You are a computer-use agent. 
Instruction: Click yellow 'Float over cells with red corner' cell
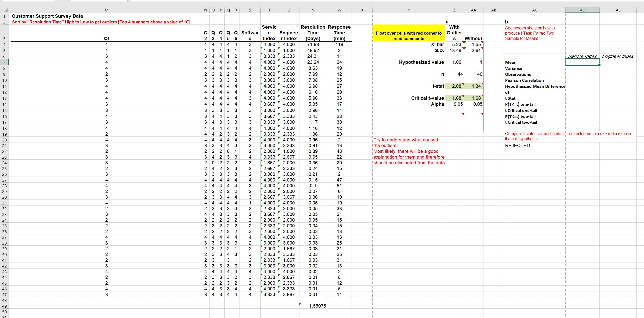click(x=409, y=33)
